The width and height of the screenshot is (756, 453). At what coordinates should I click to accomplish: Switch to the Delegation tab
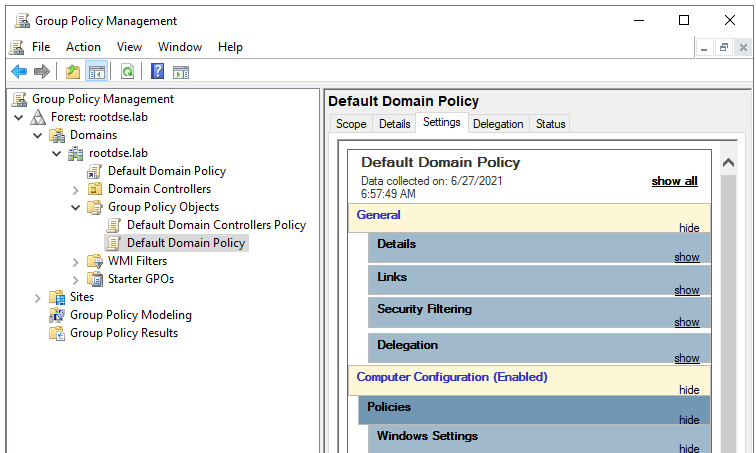pos(498,124)
